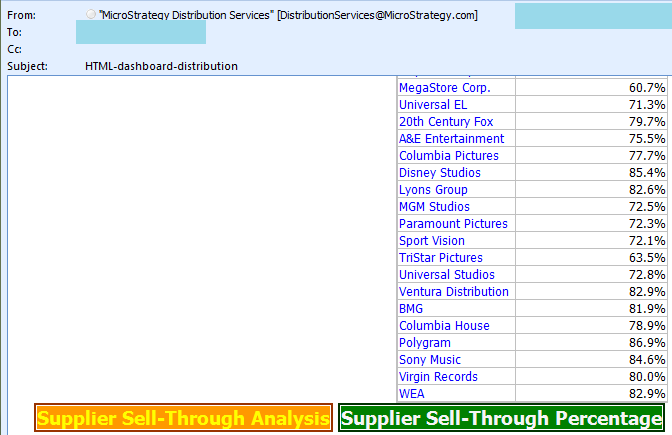The width and height of the screenshot is (672, 435).
Task: Click the To: field label
Action: pos(14,33)
